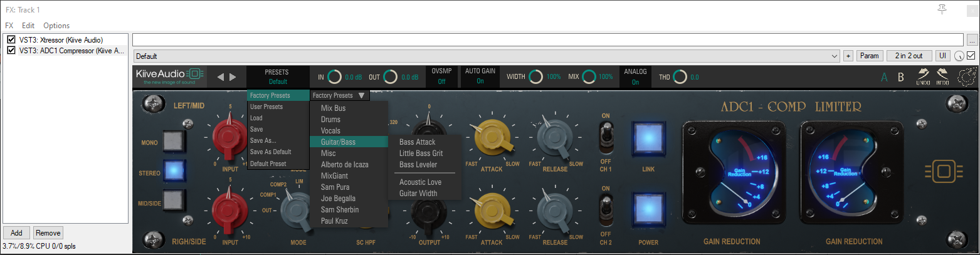Screen dimensions: 980x255
Task: Flip the CH 1 on/off switch
Action: [606, 137]
